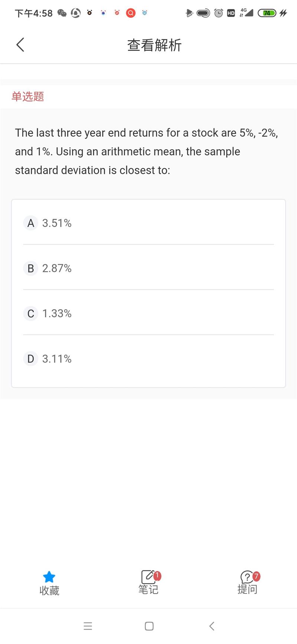Tap the battery indicator showing 74
This screenshot has height=644, width=297.
267,13
